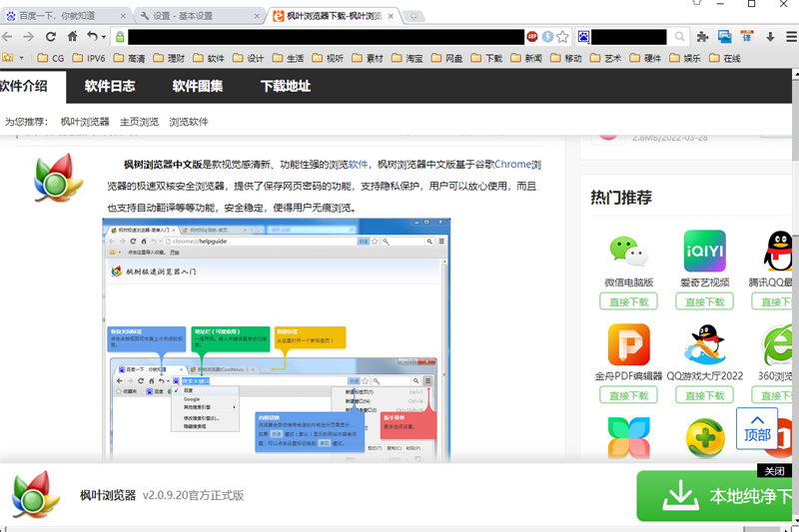Bookmark page with the star icon
The image size is (799, 532).
click(562, 37)
